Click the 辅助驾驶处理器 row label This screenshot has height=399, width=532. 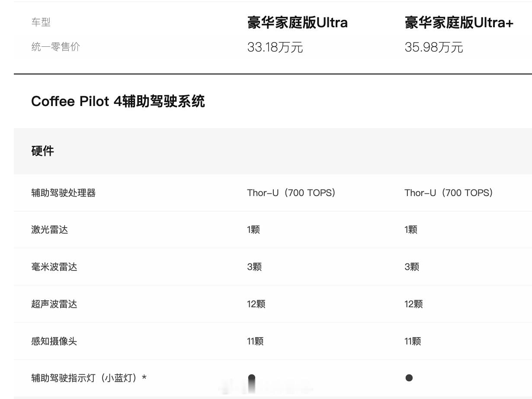[x=64, y=193]
